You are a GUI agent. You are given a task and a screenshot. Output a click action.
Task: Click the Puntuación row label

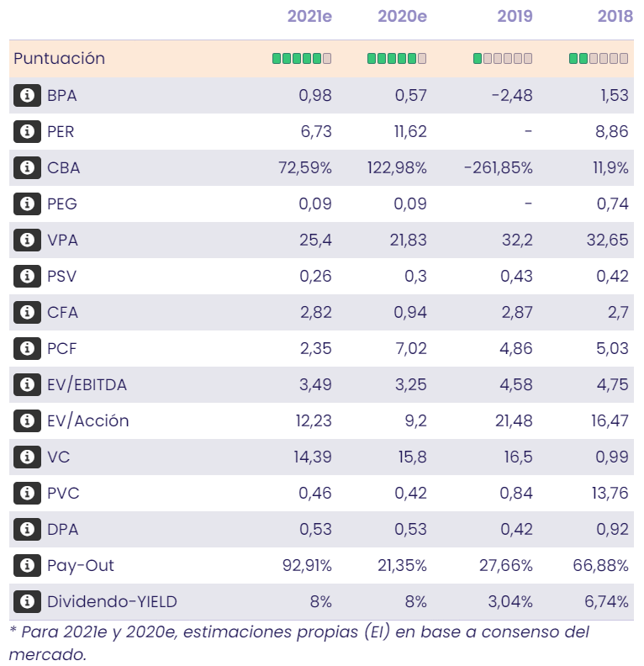coord(59,59)
